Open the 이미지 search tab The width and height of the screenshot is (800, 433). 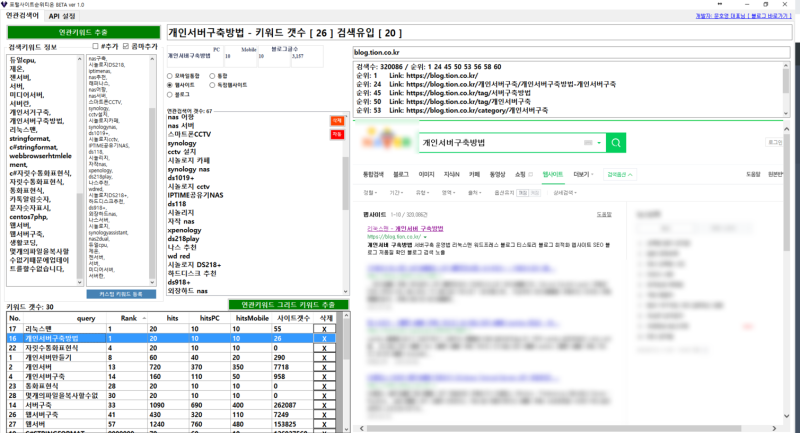[426, 174]
